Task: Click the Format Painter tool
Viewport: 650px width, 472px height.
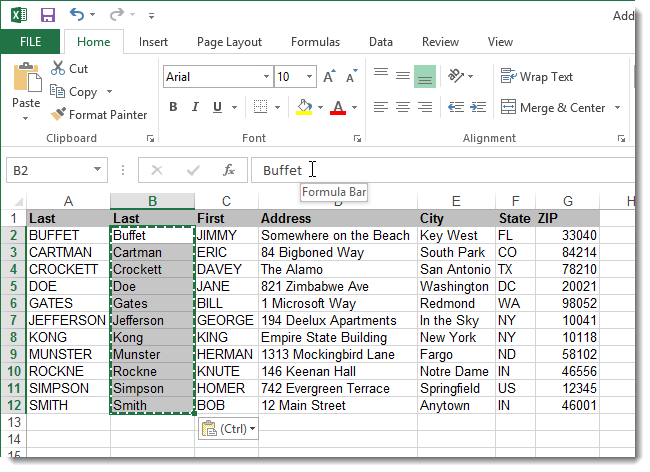Action: coord(98,115)
